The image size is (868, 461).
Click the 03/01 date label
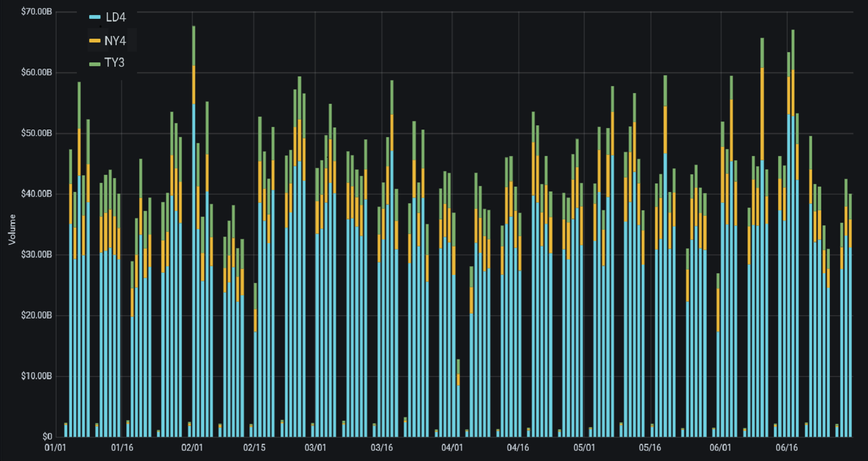[x=315, y=448]
